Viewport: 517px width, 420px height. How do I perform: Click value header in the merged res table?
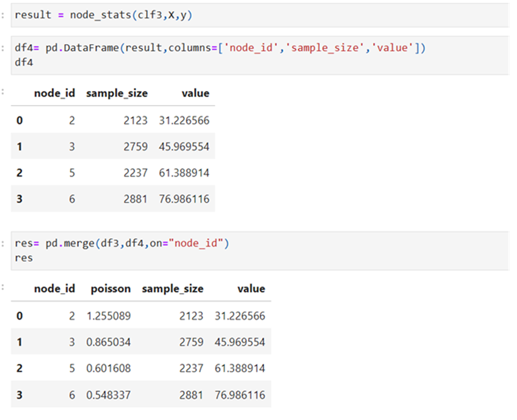pyautogui.click(x=251, y=289)
